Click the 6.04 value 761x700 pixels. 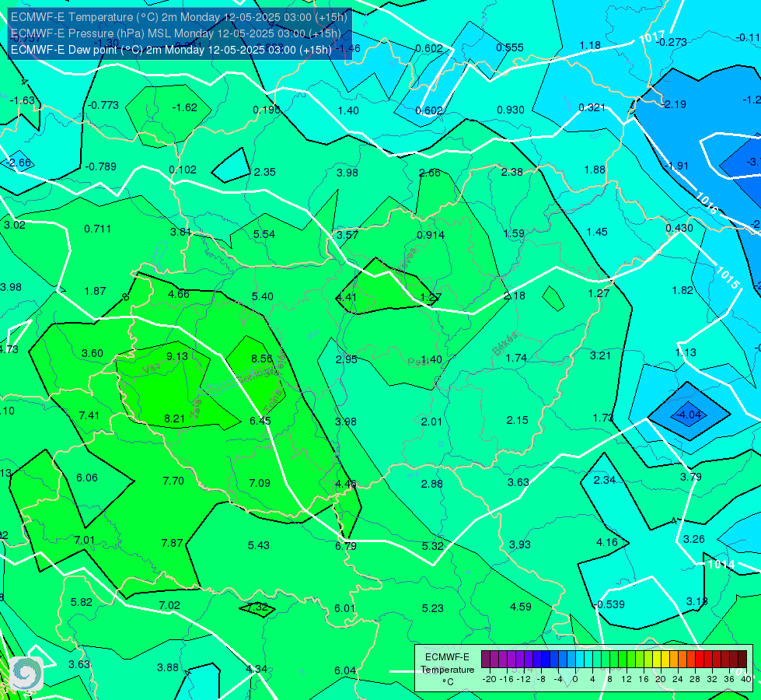[346, 670]
